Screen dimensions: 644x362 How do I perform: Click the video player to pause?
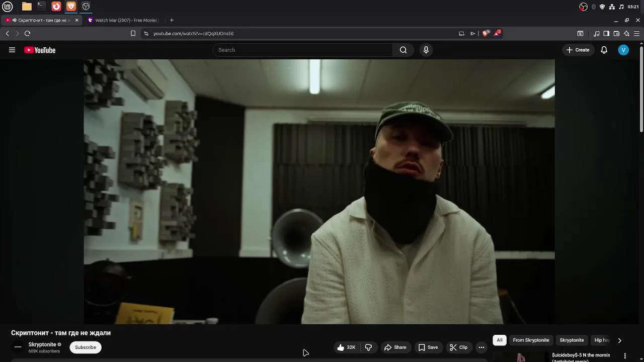[x=319, y=192]
